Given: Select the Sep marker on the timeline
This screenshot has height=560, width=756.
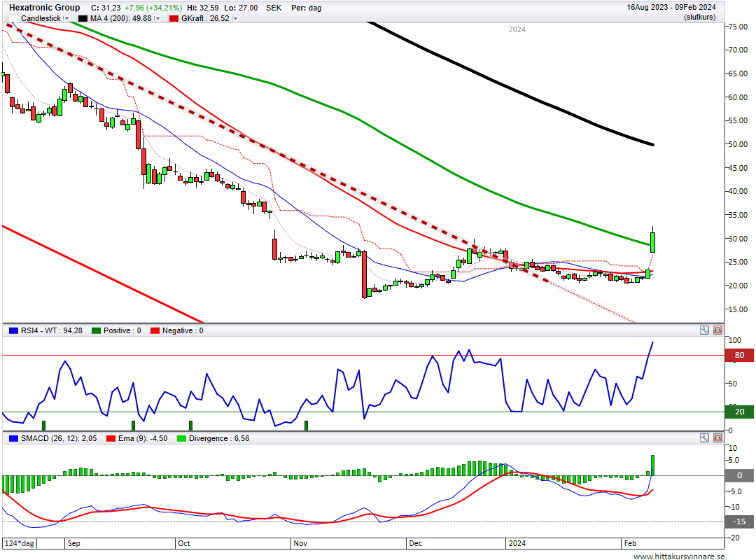Looking at the screenshot, I should (73, 543).
